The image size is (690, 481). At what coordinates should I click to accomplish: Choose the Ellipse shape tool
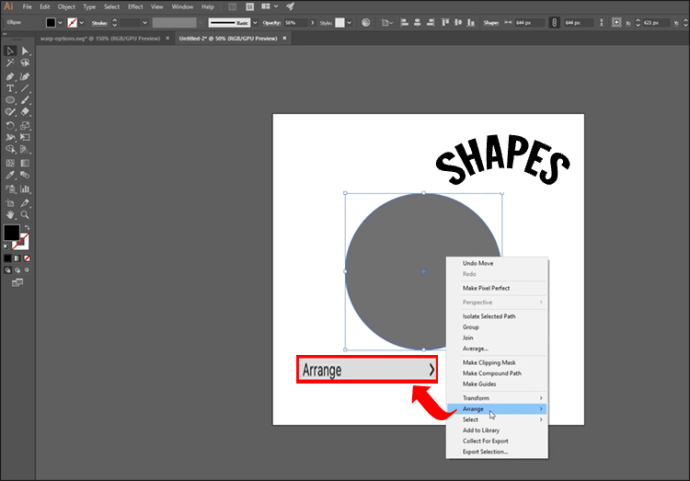pos(9,100)
